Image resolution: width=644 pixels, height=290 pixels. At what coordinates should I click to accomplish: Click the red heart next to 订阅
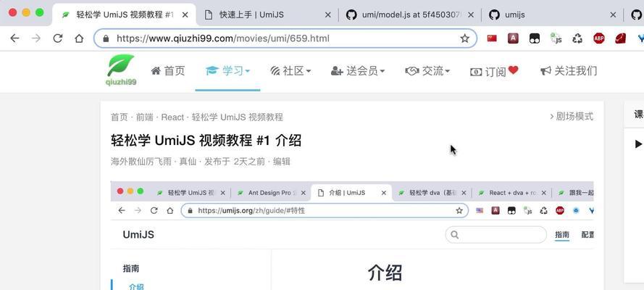point(513,70)
